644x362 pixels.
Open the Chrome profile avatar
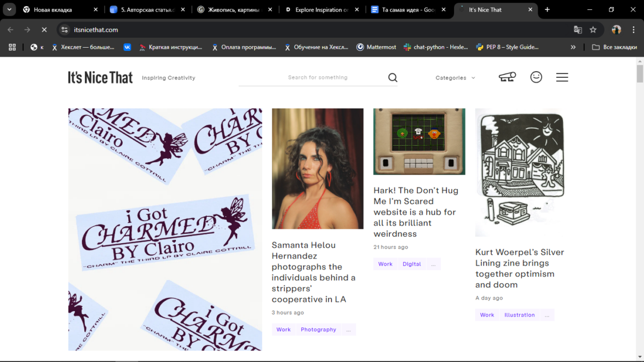(x=616, y=30)
